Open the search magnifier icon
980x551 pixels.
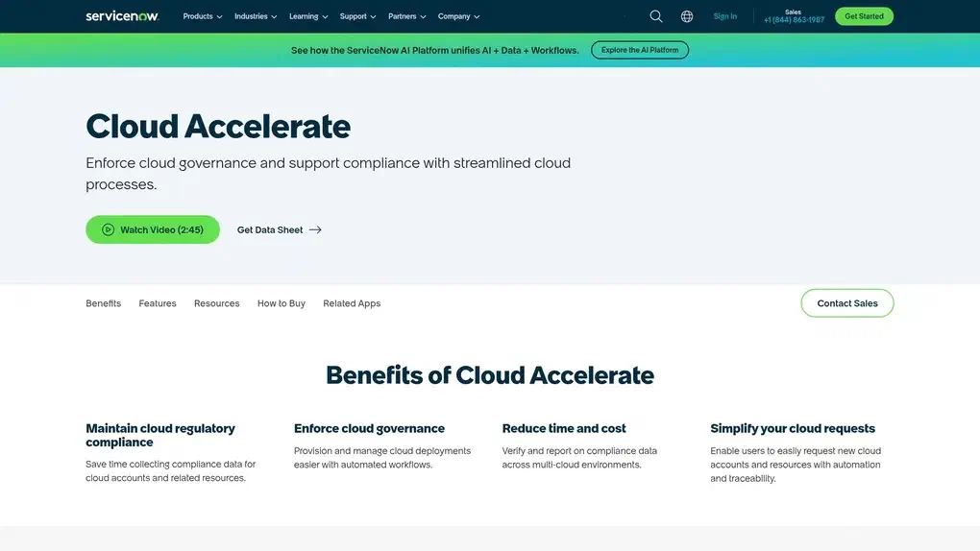point(655,16)
